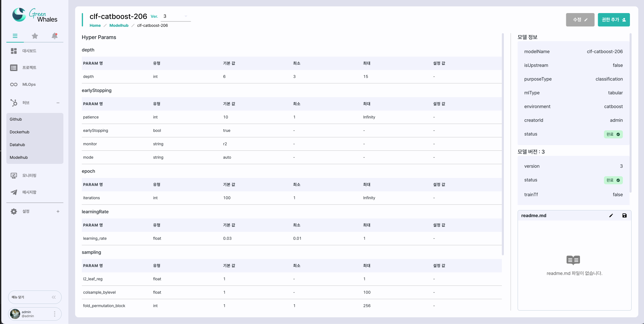
Task: Click the readme.md 파일이 없습니다 message
Action: [x=575, y=273]
